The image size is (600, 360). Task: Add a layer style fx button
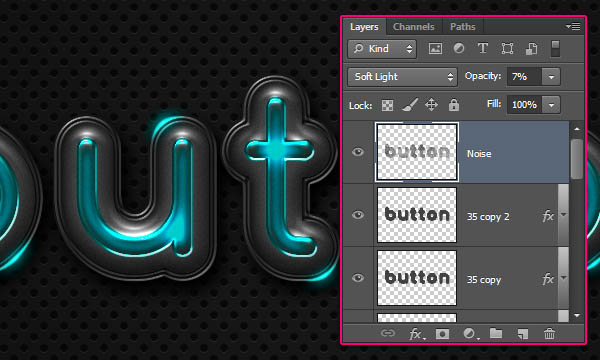(x=416, y=334)
